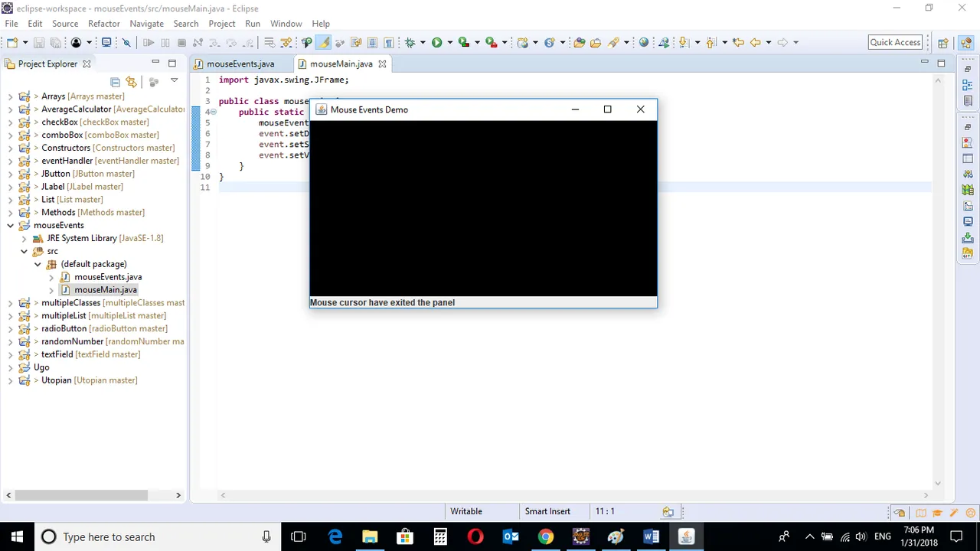Toggle Link with Editor in Project Explorer
This screenshot has width=980, height=551.
tap(131, 81)
